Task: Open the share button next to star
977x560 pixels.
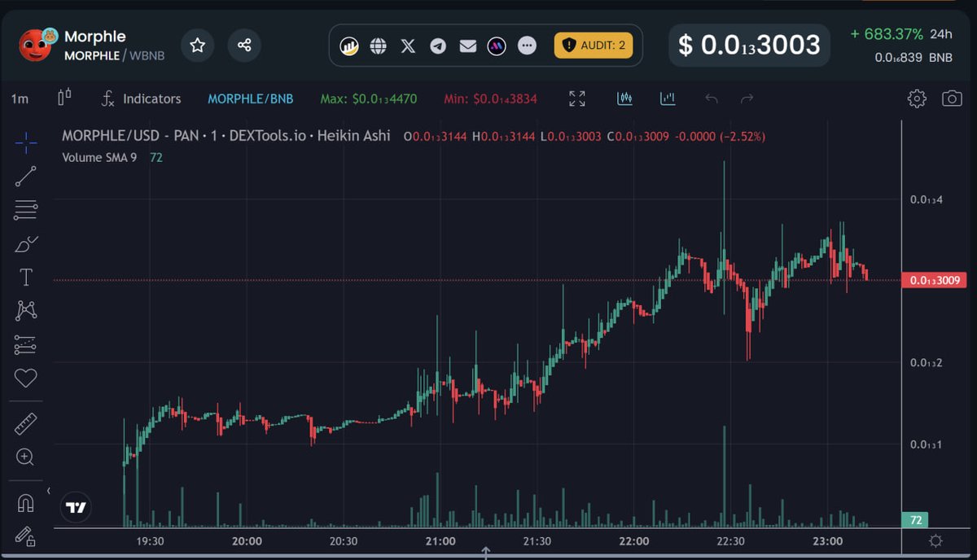Action: coord(243,45)
